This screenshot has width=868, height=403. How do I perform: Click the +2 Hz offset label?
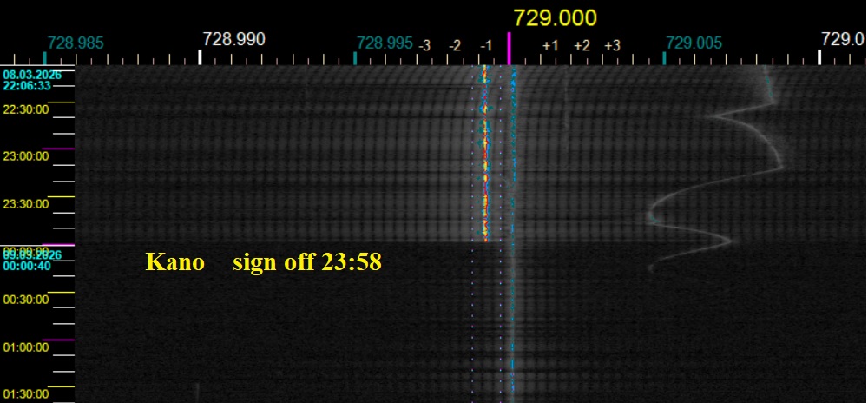(582, 45)
